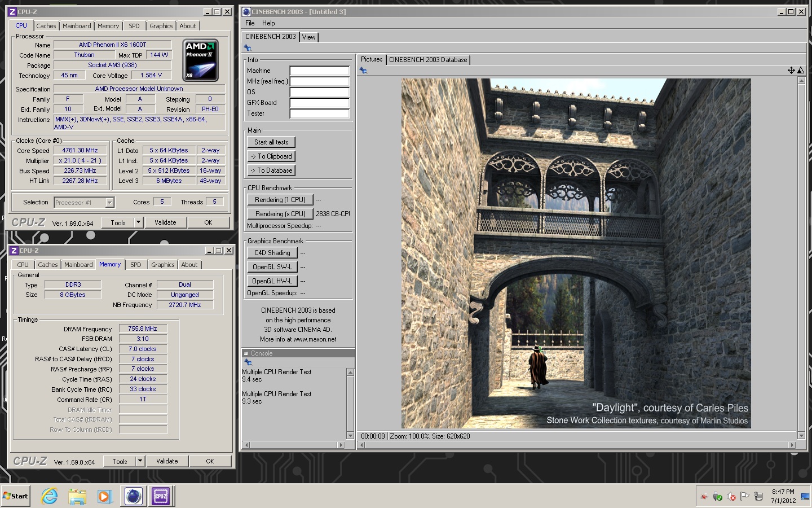Image resolution: width=812 pixels, height=508 pixels.
Task: Select About tab in upper CPU-Z window
Action: point(188,26)
